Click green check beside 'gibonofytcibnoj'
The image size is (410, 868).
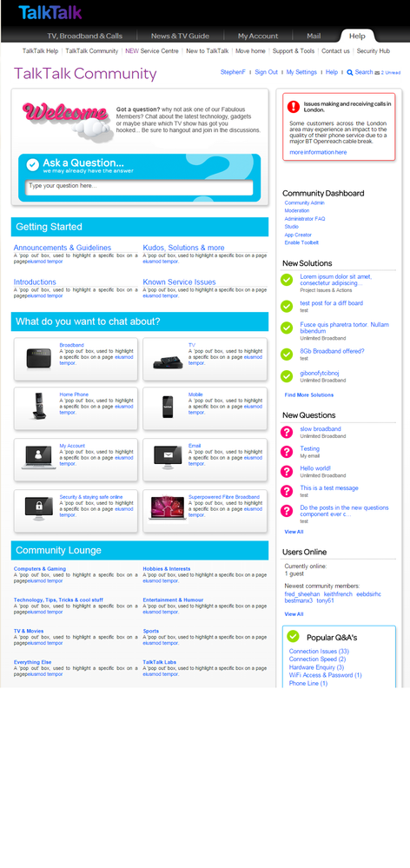(x=287, y=376)
